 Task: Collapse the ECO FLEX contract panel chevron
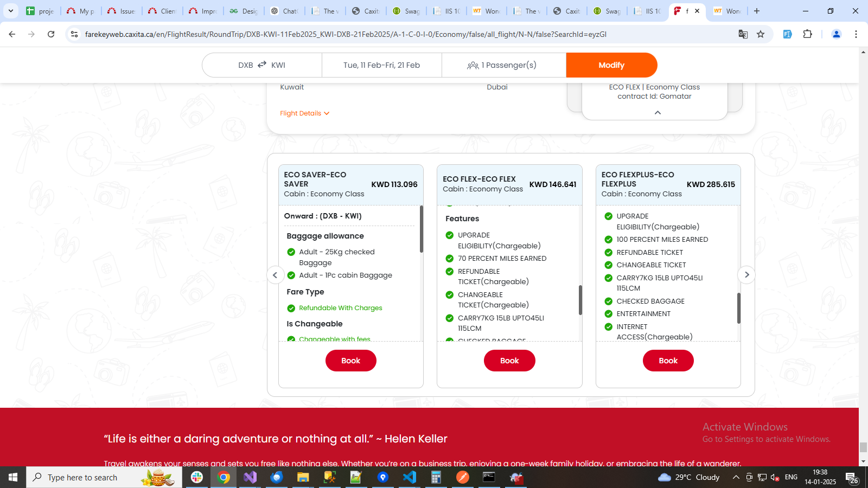tap(658, 113)
